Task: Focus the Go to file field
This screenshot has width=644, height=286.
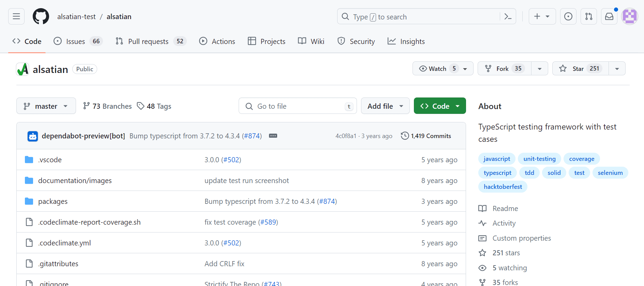Action: [297, 106]
